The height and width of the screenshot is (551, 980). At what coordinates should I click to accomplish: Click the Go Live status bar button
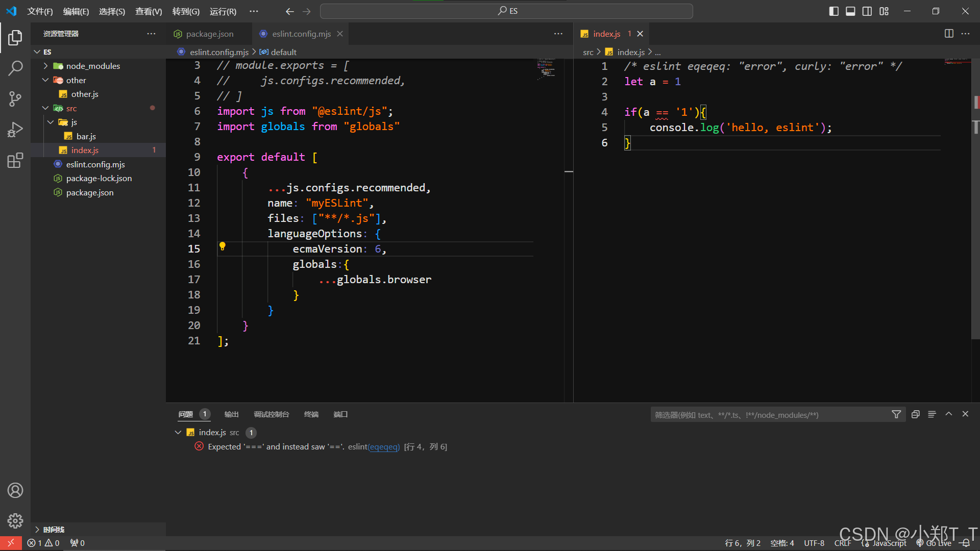(x=934, y=543)
